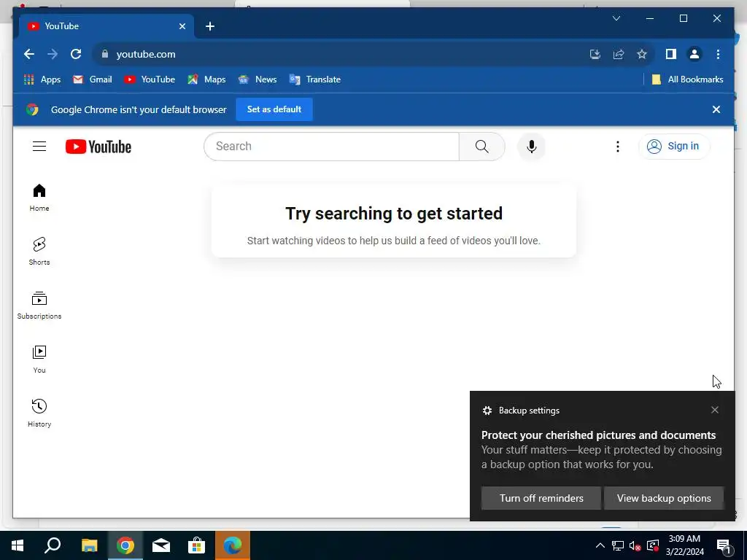Open YouTube settings three-dot menu
The height and width of the screenshot is (560, 747).
(617, 146)
